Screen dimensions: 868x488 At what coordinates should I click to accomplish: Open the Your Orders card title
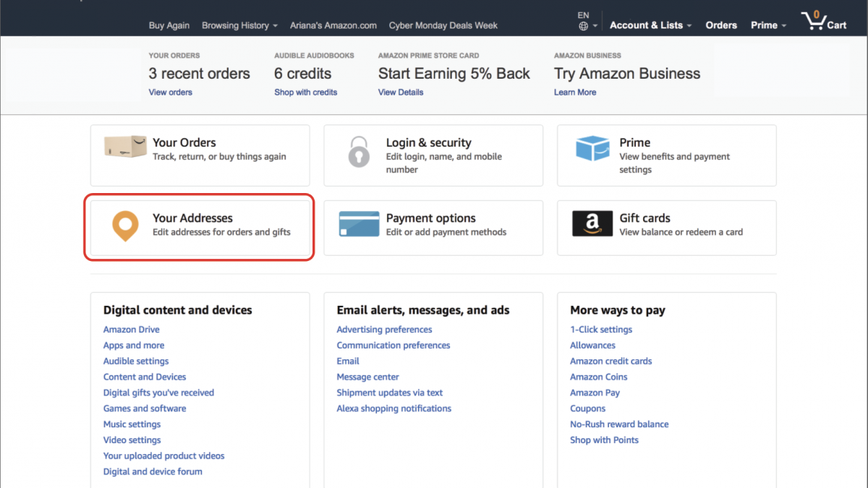[184, 142]
